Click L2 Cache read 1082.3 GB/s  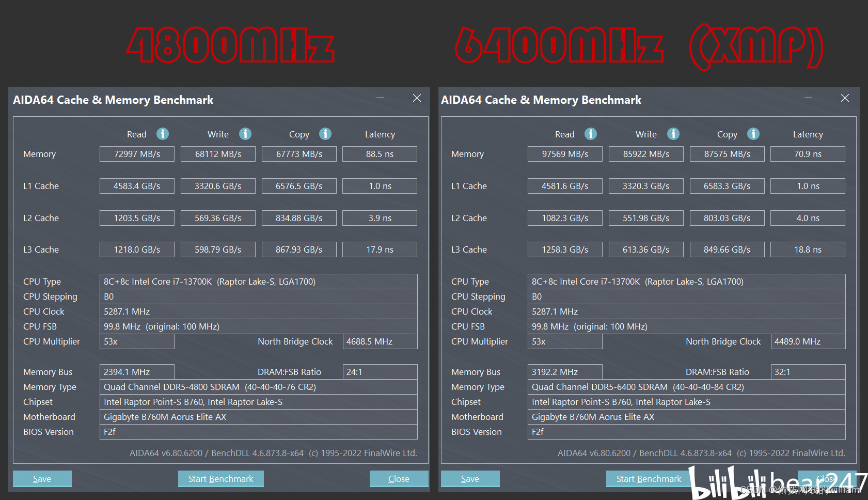565,218
